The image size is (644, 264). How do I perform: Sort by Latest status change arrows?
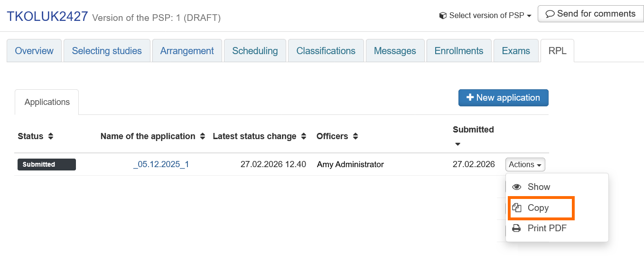tap(304, 136)
